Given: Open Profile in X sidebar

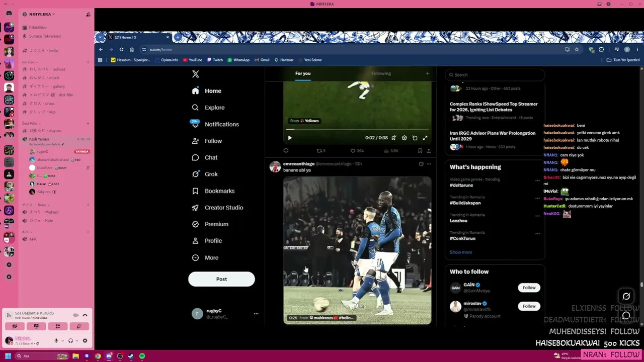Looking at the screenshot, I should click(207, 241).
